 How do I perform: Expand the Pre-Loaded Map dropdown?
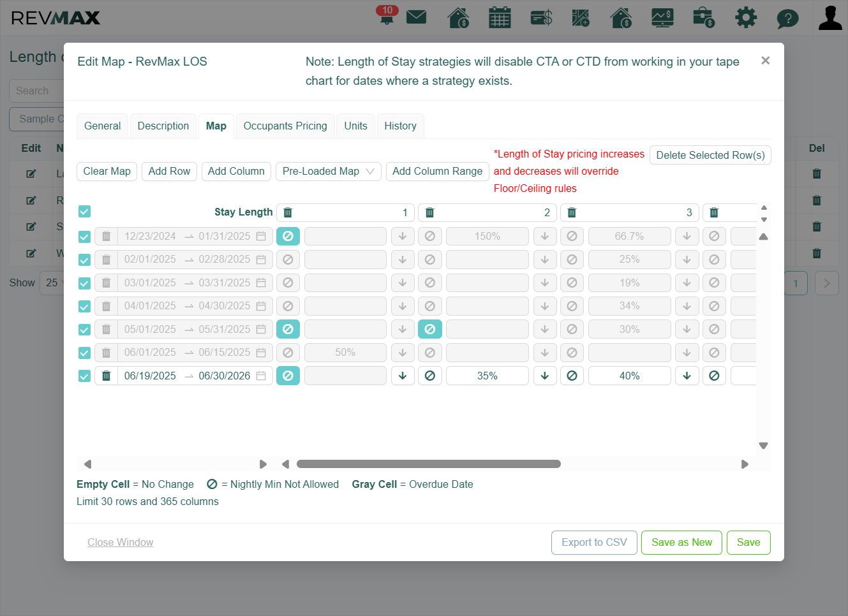[329, 172]
